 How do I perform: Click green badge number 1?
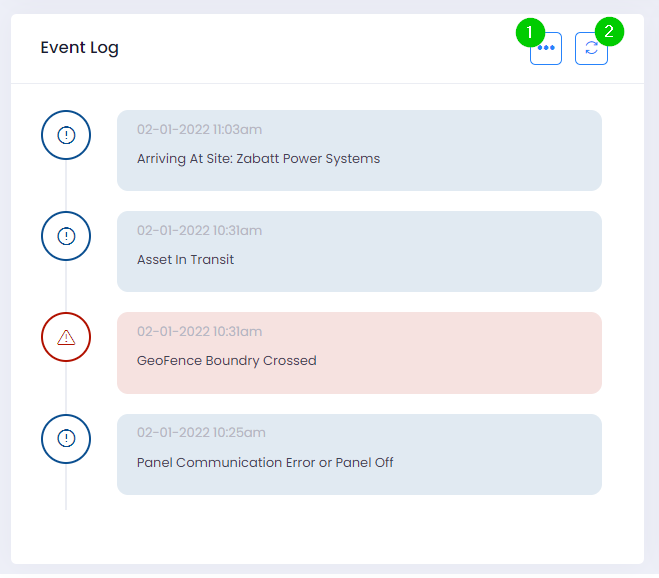531,31
